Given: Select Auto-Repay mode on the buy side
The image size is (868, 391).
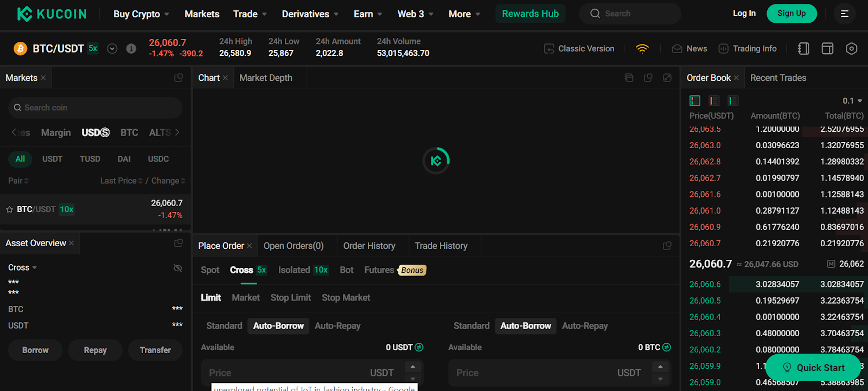Looking at the screenshot, I should (337, 326).
